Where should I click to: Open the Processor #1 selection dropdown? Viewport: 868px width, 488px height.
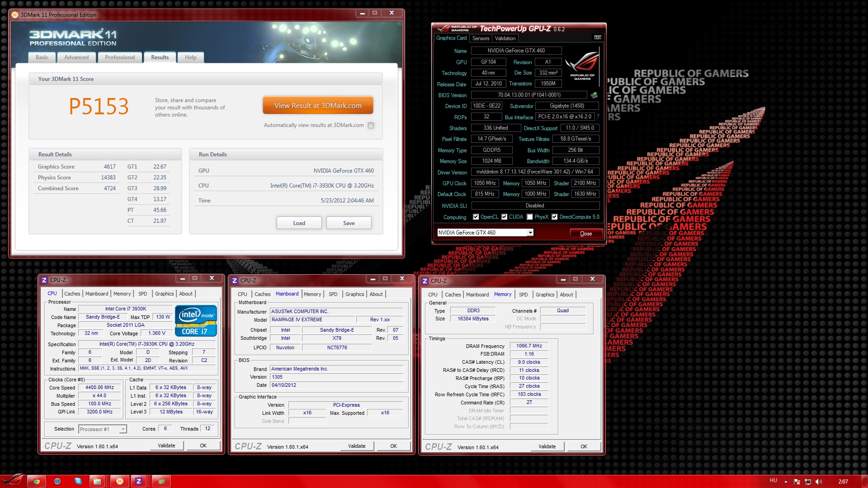click(123, 429)
